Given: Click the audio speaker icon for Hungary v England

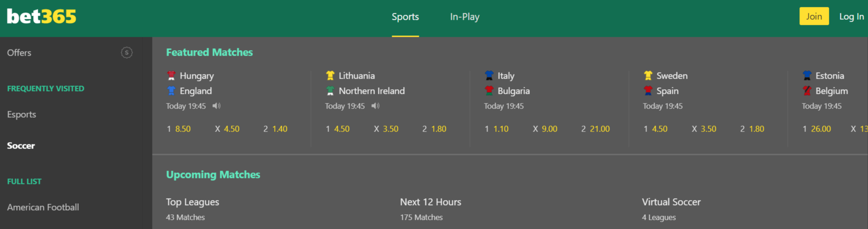Looking at the screenshot, I should click(x=216, y=106).
